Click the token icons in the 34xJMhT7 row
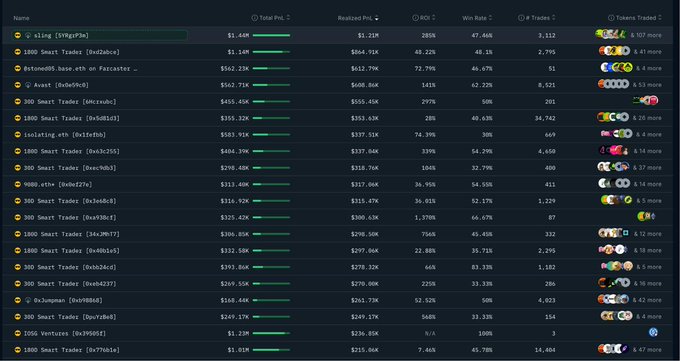The width and height of the screenshot is (680, 361). click(614, 233)
